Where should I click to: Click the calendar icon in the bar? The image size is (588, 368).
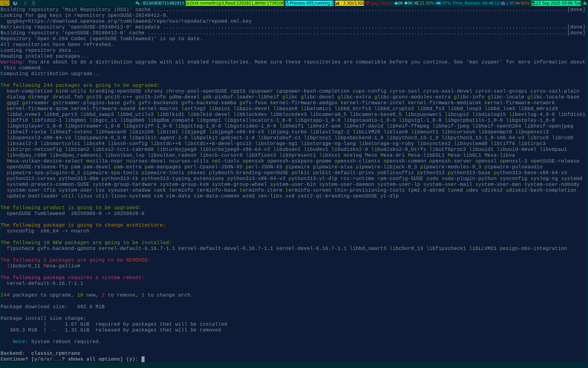pos(533,3)
